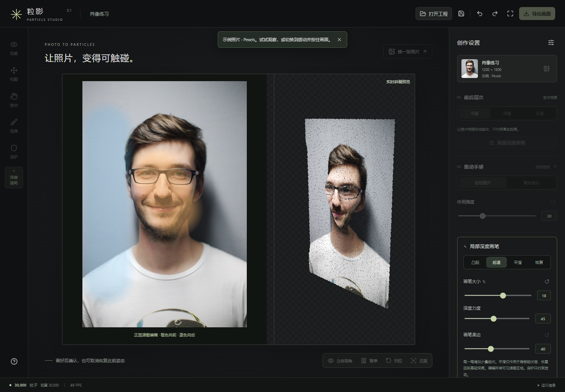Click the save disk icon
The height and width of the screenshot is (392, 565).
[x=461, y=14]
